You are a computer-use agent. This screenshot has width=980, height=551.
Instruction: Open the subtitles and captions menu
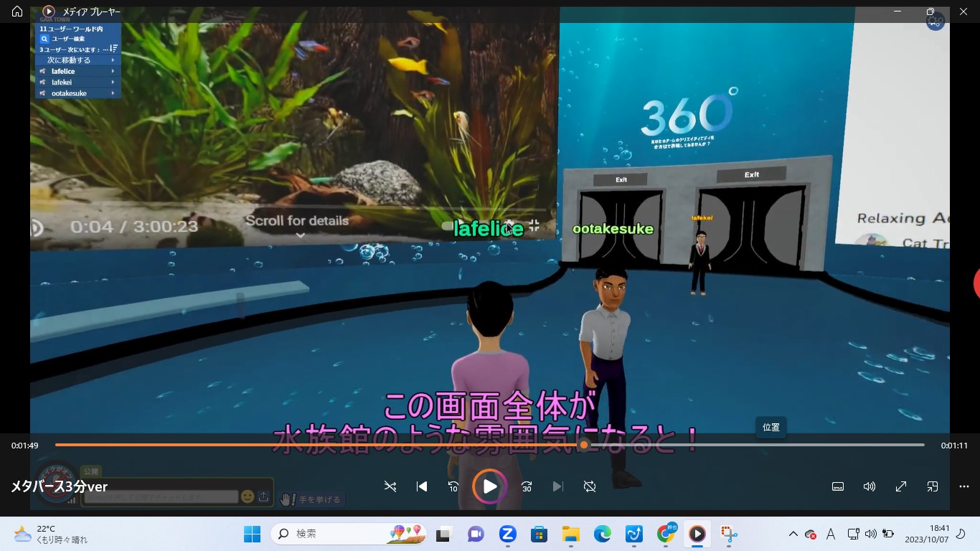[x=838, y=486]
